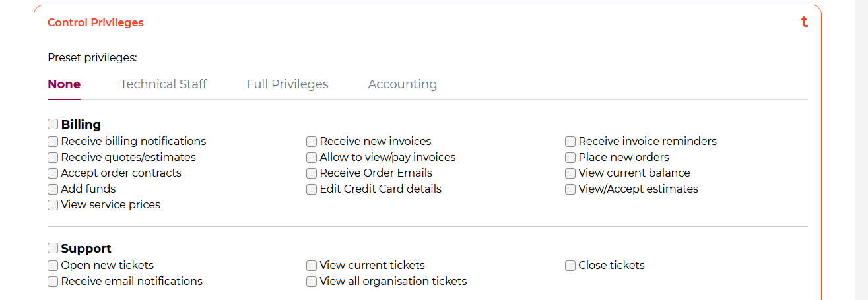Select the None preset tab
Image resolution: width=868 pixels, height=300 pixels.
coord(64,84)
